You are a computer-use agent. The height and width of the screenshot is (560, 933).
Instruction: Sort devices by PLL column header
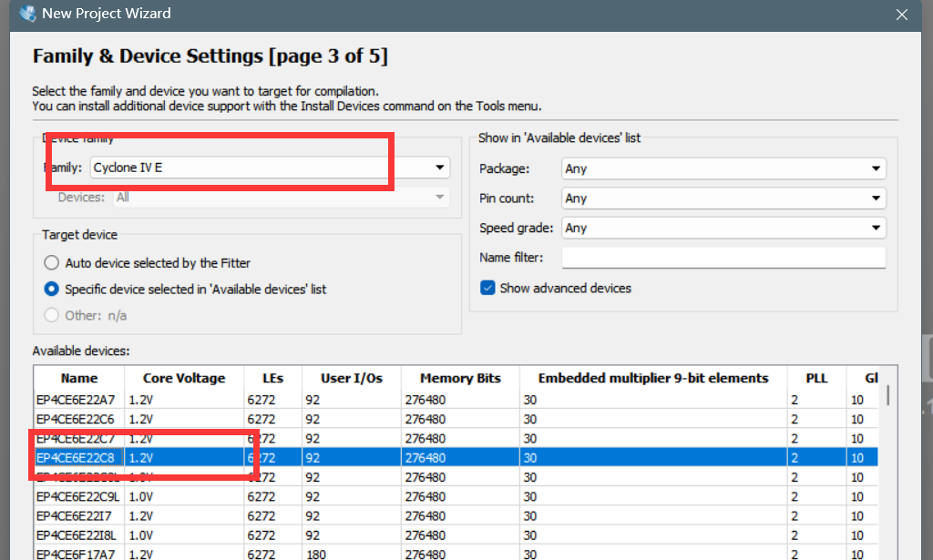pos(816,378)
